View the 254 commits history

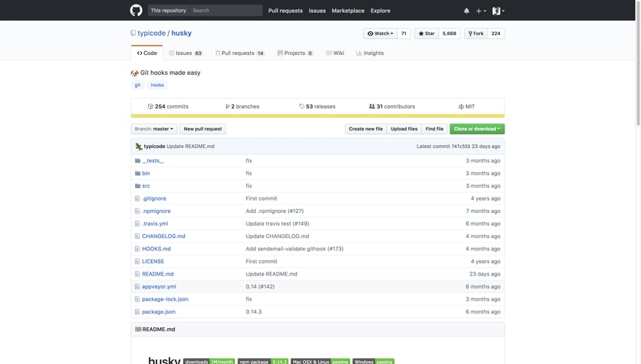[x=168, y=106]
